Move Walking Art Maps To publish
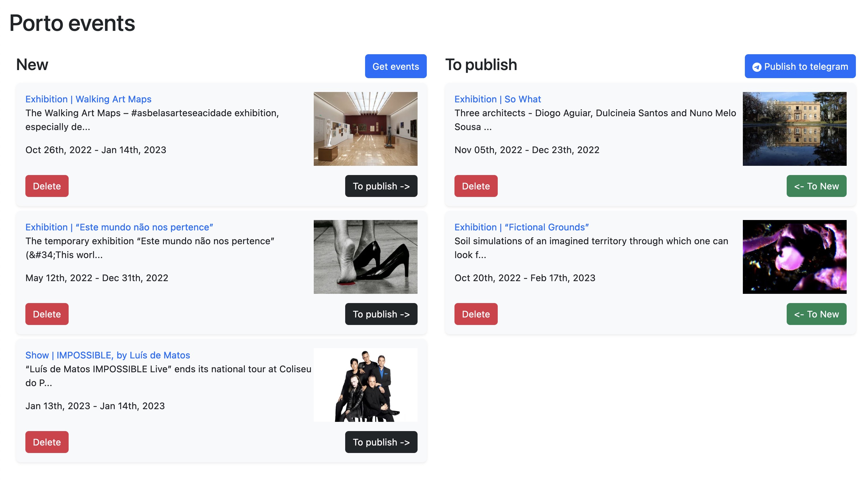 tap(381, 185)
